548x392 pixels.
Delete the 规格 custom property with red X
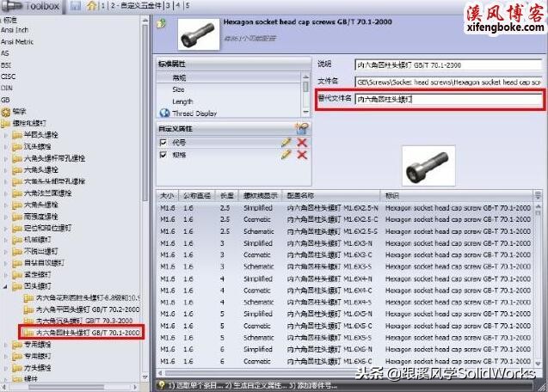click(302, 155)
